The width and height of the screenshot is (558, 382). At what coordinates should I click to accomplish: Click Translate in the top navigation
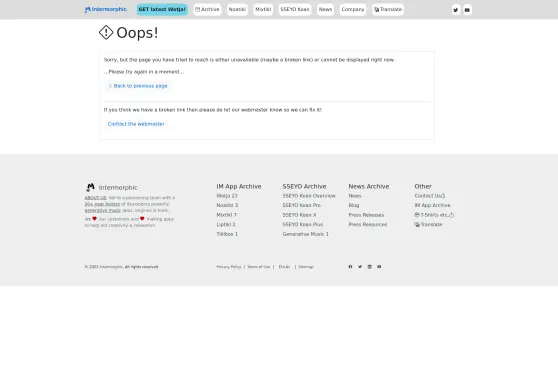click(388, 9)
